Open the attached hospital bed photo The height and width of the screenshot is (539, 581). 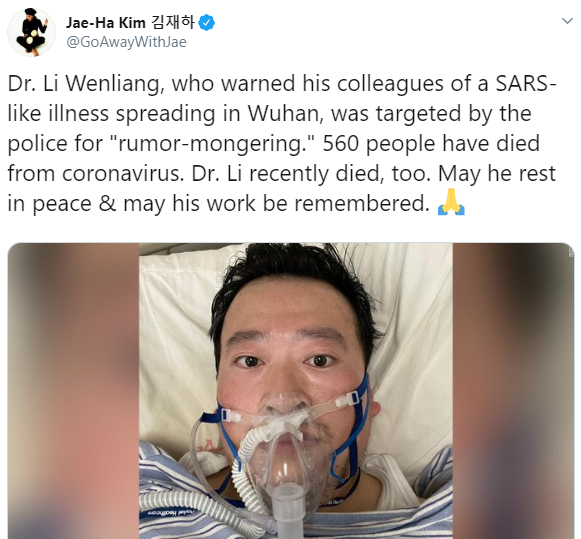291,391
